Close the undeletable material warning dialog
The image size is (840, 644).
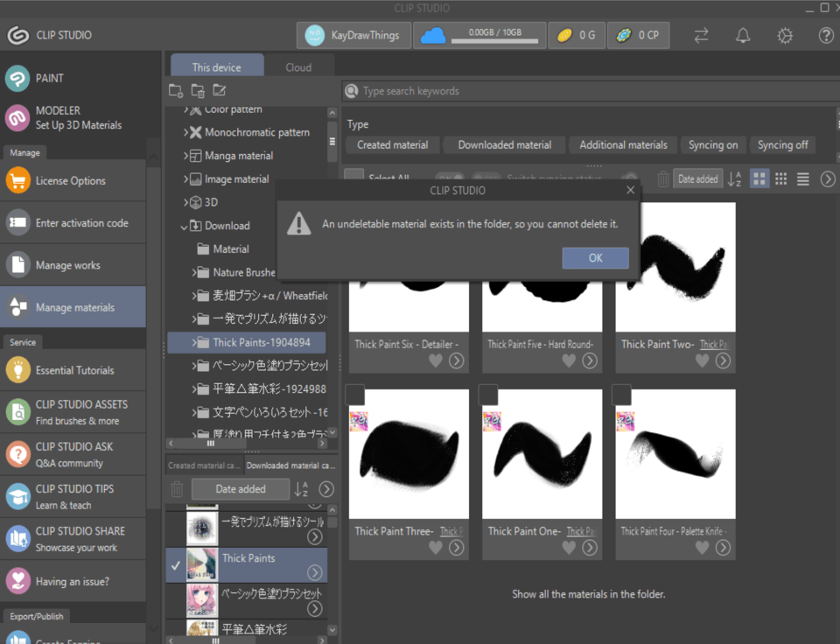click(x=631, y=190)
